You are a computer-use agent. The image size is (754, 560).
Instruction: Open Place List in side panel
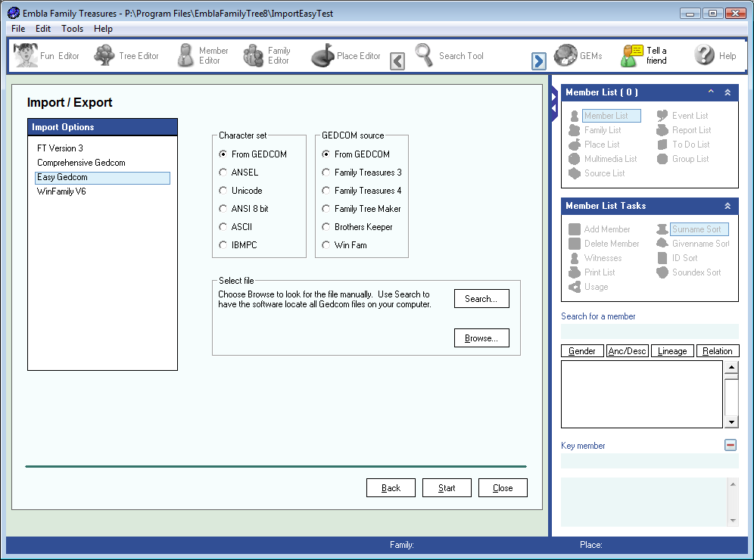[x=594, y=145]
